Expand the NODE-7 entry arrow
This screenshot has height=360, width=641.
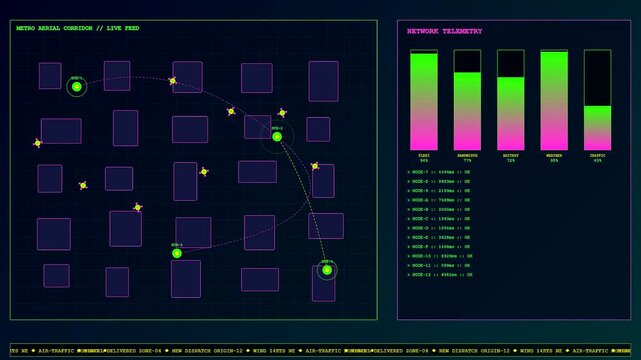[408, 172]
